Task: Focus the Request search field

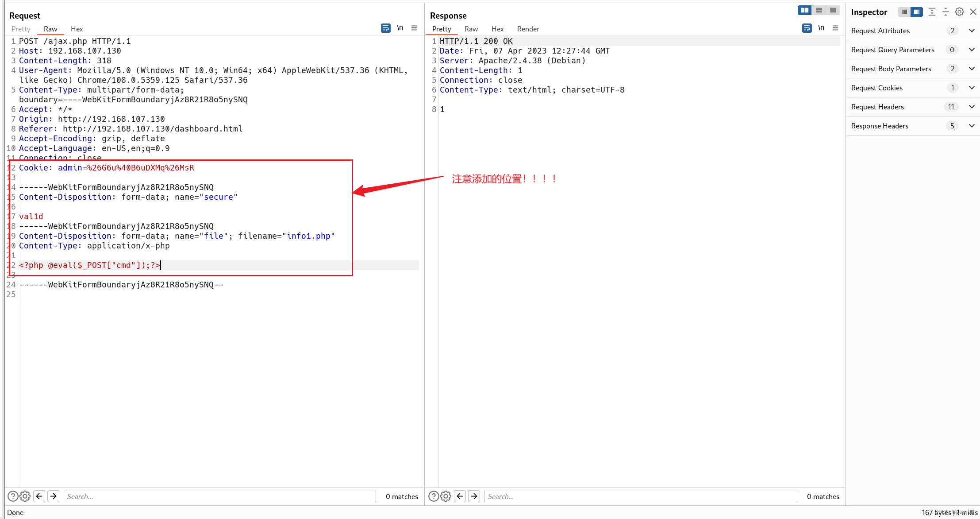Action: (x=220, y=496)
